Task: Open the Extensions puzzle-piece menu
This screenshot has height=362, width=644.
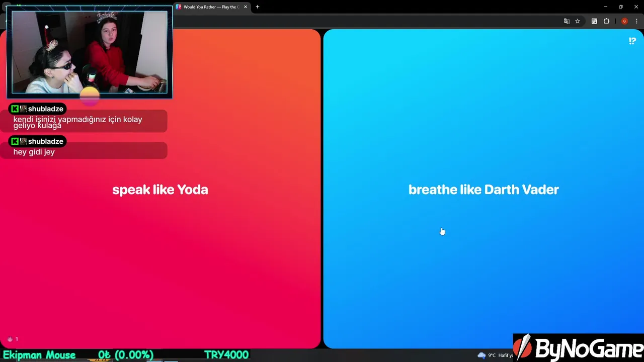Action: [x=606, y=21]
